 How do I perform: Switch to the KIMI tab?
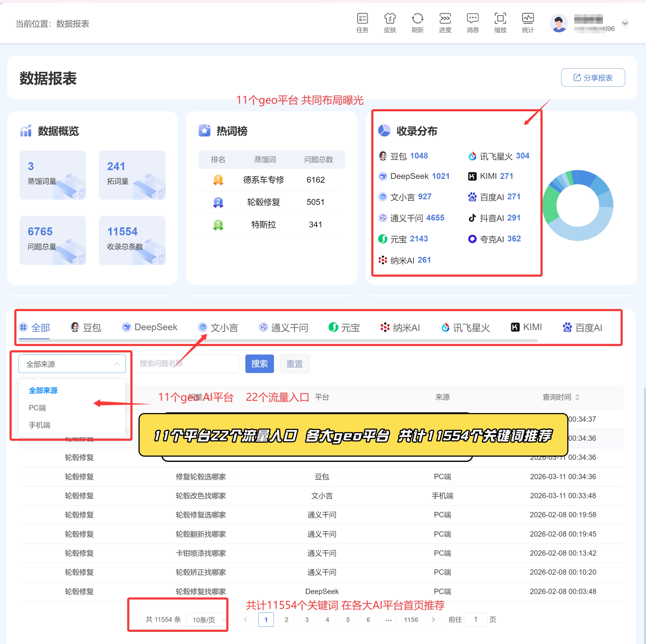[x=526, y=327]
